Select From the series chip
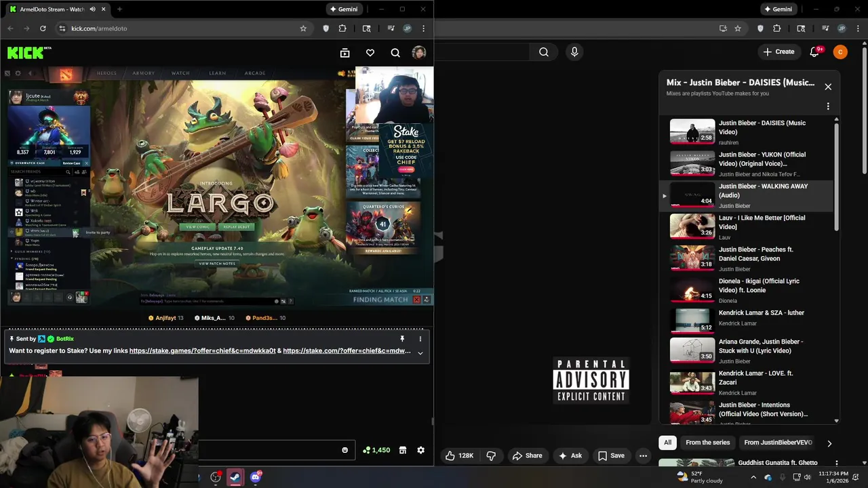 (x=708, y=443)
